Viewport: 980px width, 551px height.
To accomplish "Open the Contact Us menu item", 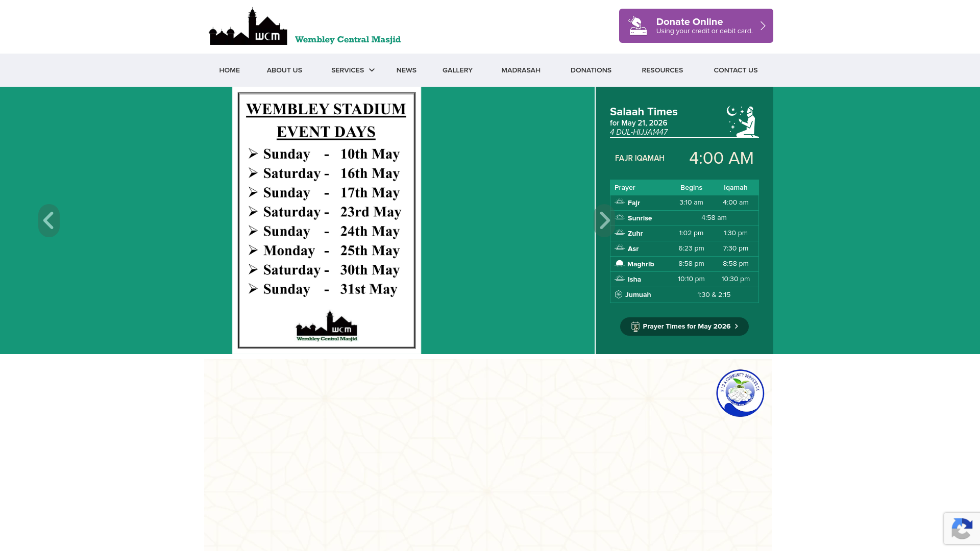I will (x=736, y=70).
